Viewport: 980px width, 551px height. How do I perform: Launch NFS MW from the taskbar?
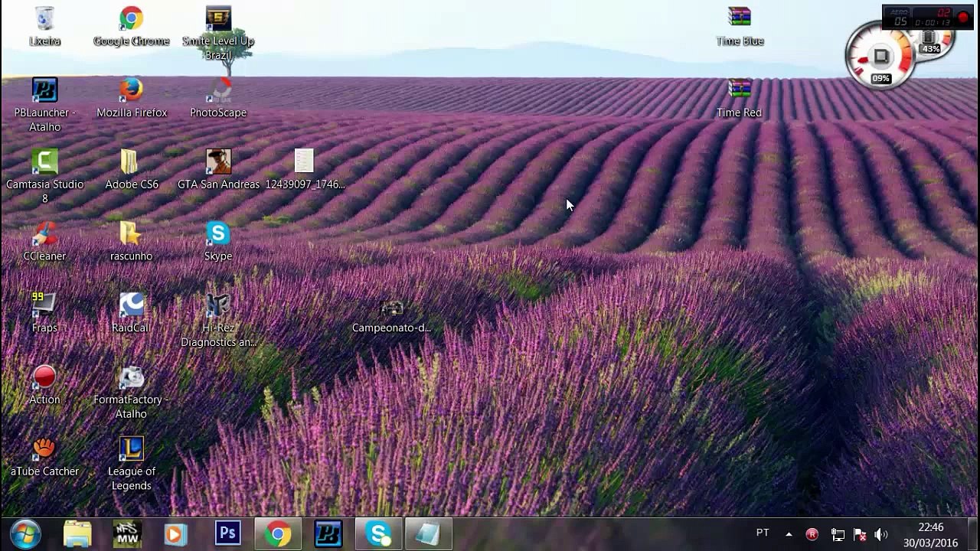[127, 534]
